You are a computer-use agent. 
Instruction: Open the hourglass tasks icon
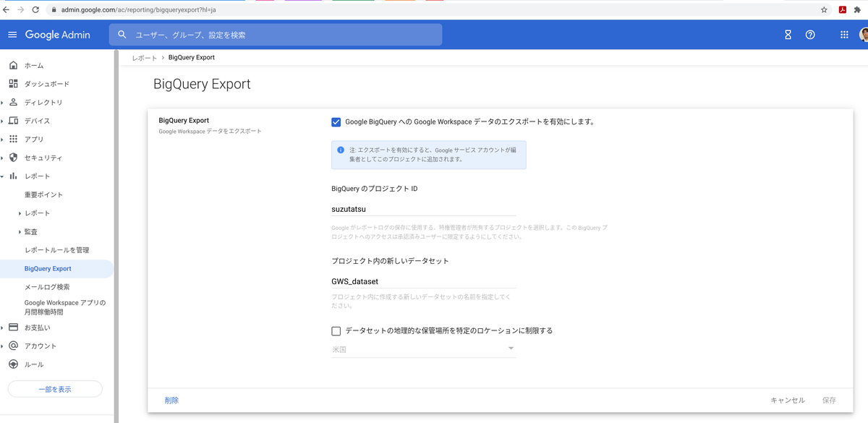[788, 35]
